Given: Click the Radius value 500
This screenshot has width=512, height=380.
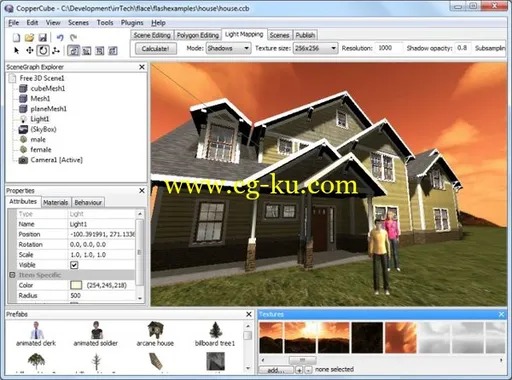Looking at the screenshot, I should pos(102,296).
